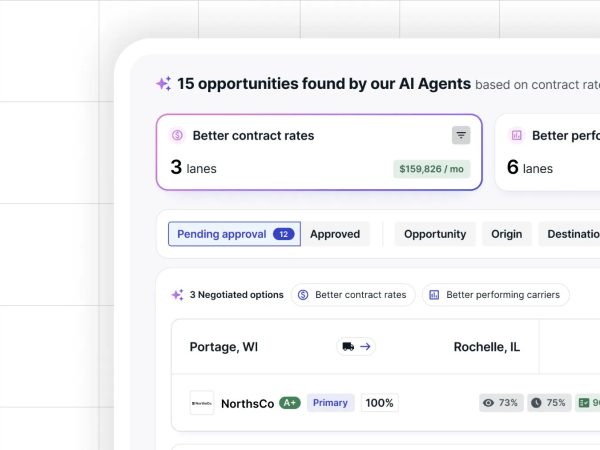
Task: Click the 100% allocation field for NorthsCo
Action: point(379,403)
